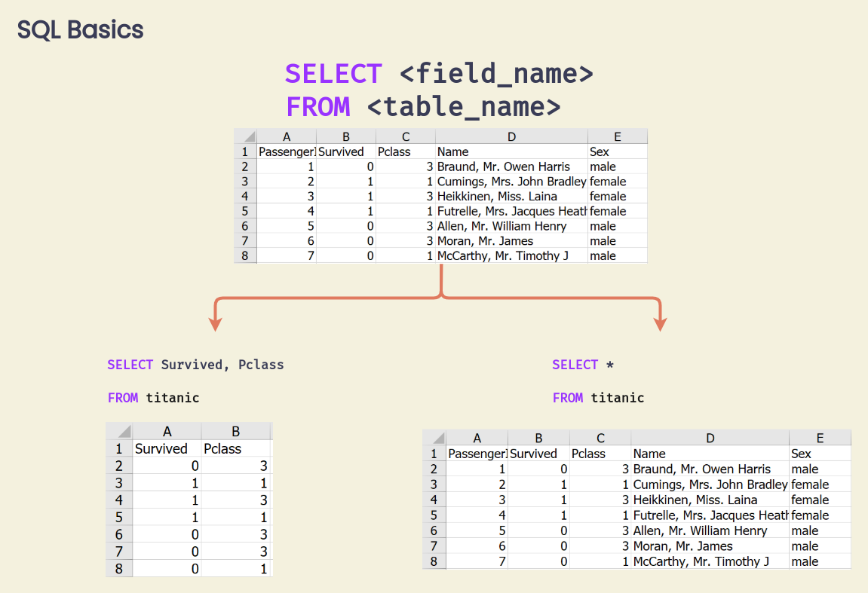The height and width of the screenshot is (593, 868).
Task: Click the 'SELECT Survived, Pclass' query text
Action: [195, 365]
